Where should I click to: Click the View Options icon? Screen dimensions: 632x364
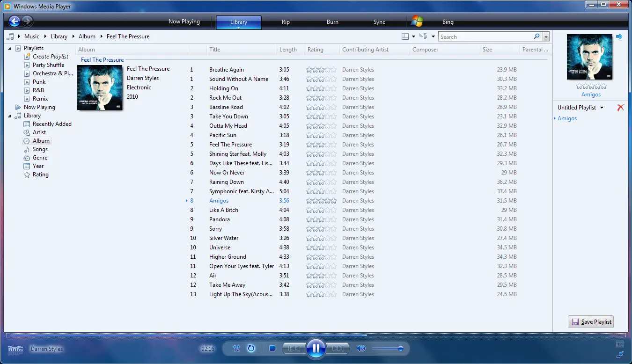[423, 36]
